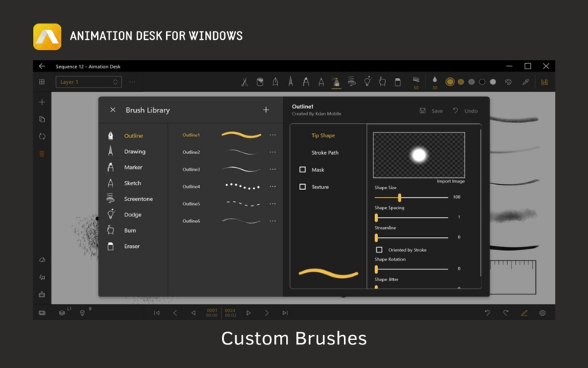Image resolution: width=588 pixels, height=368 pixels.
Task: Switch to the Tip Shape tab
Action: 323,135
